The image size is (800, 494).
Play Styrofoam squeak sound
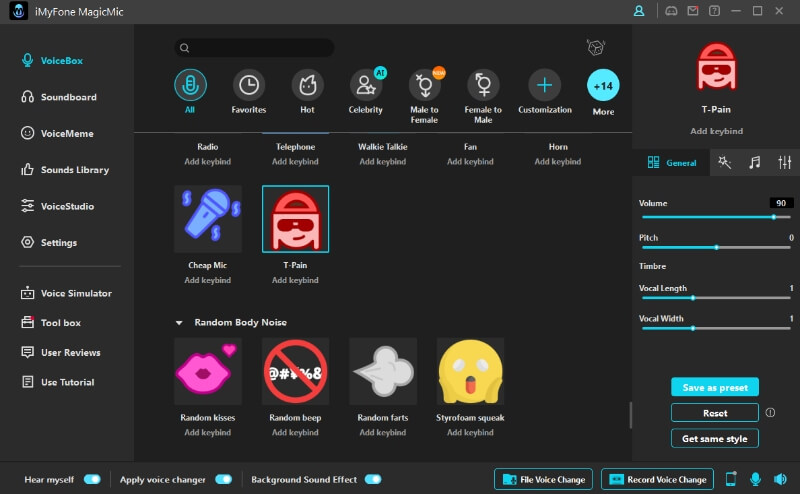[470, 372]
